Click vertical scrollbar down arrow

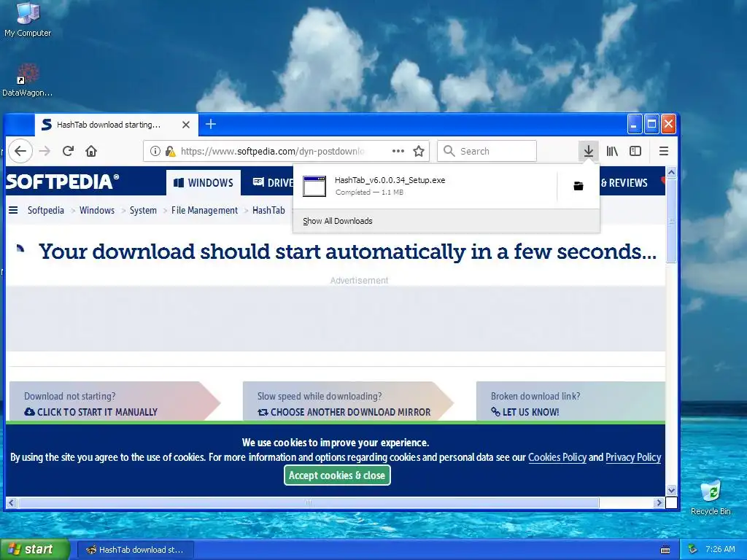pos(671,490)
